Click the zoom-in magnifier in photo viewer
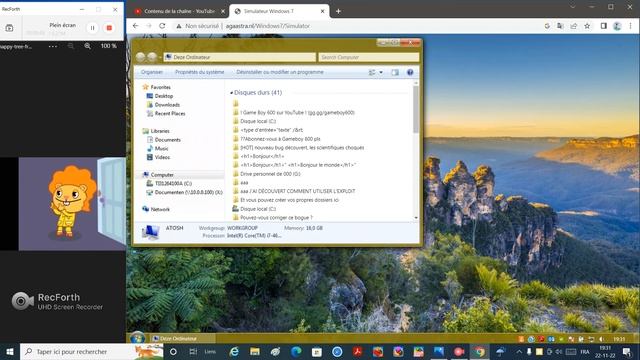 (87, 46)
